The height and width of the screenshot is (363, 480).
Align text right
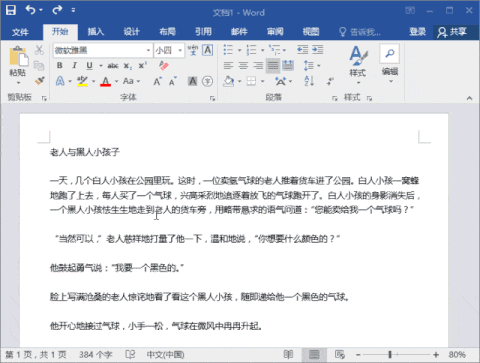click(258, 65)
